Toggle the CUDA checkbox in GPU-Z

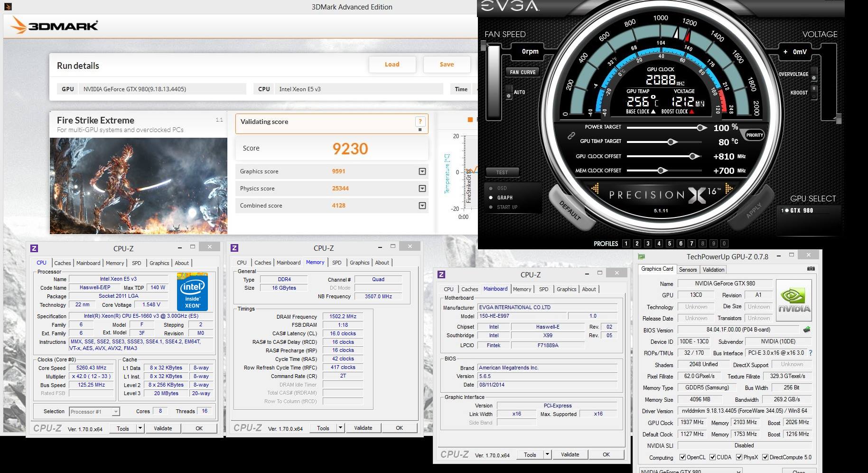coord(712,457)
